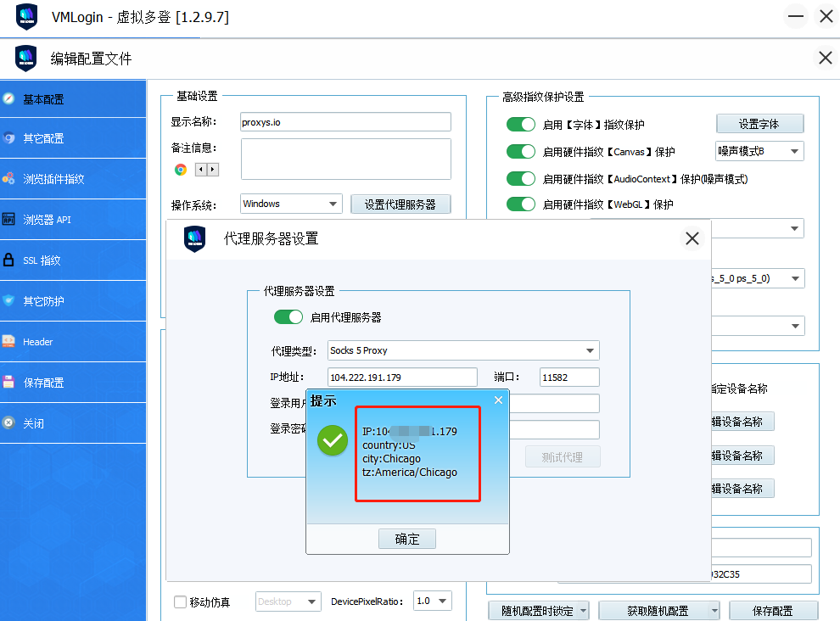840x621 pixels.
Task: Select 关闭 in the left sidebar
Action: coord(33,423)
